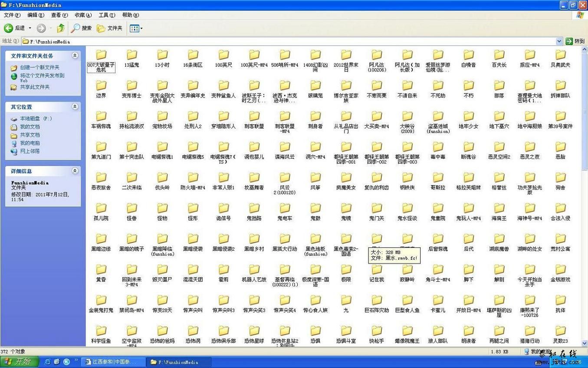
Task: Select the 金钱游戏 folder icon
Action: [560, 269]
